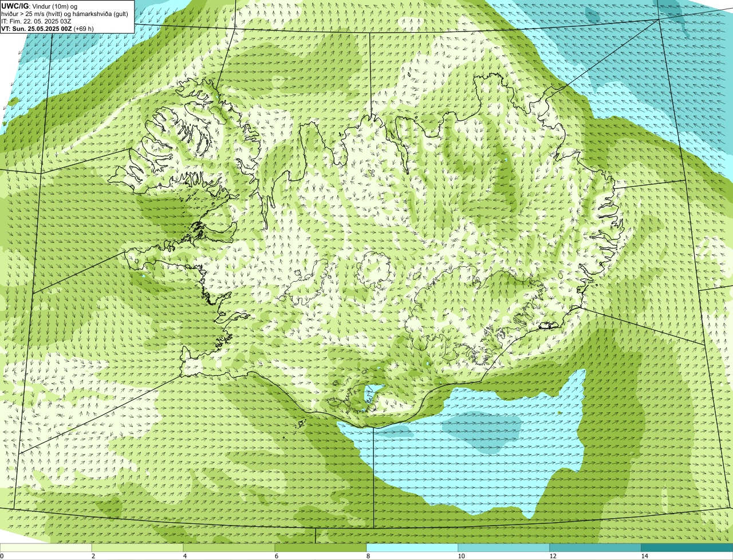Click the teal 12–14 m/s legend swatch
The height and width of the screenshot is (560, 733).
click(596, 548)
